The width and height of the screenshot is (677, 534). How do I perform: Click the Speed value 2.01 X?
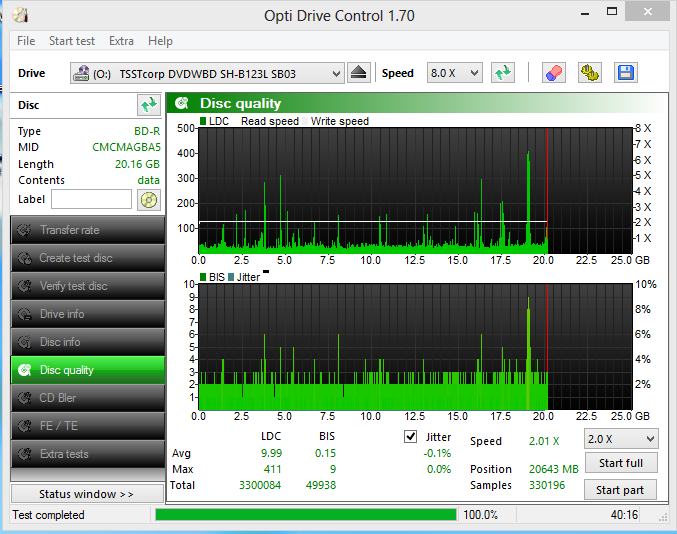pos(544,441)
